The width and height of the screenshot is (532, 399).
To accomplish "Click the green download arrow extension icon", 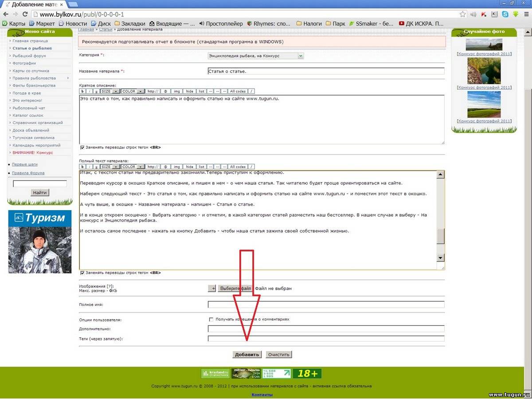I will [516, 14].
